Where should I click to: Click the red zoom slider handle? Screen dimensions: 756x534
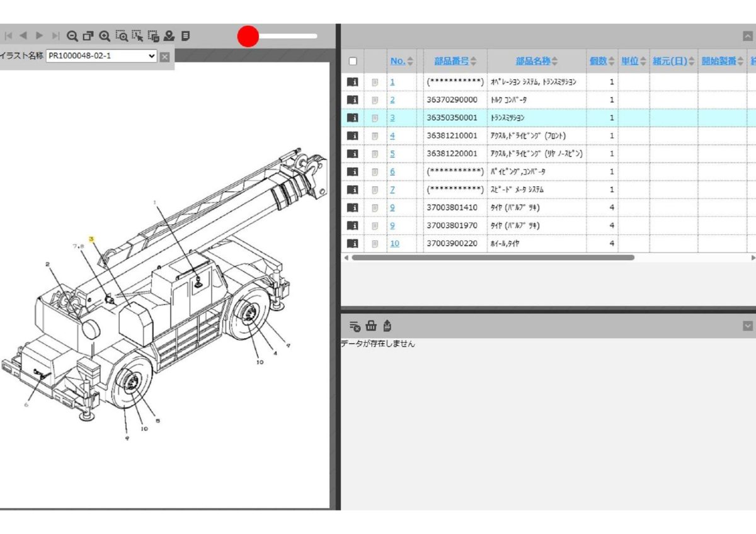pyautogui.click(x=248, y=37)
